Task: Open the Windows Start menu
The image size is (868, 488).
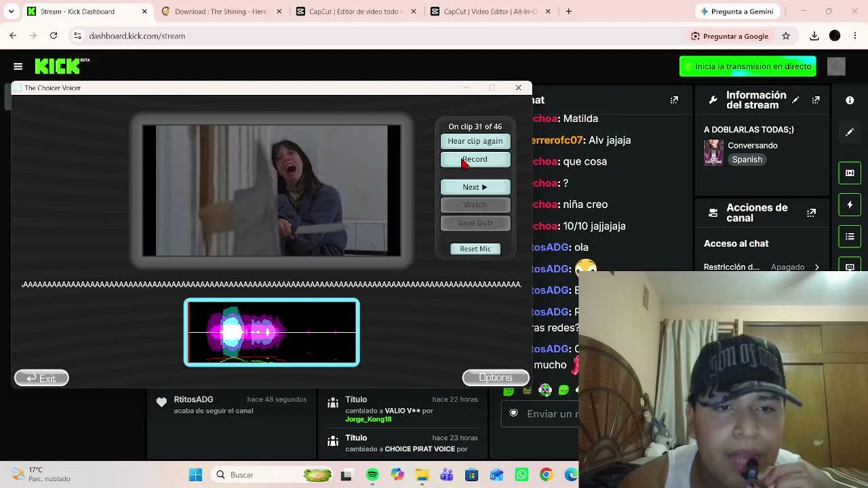Action: pos(195,475)
